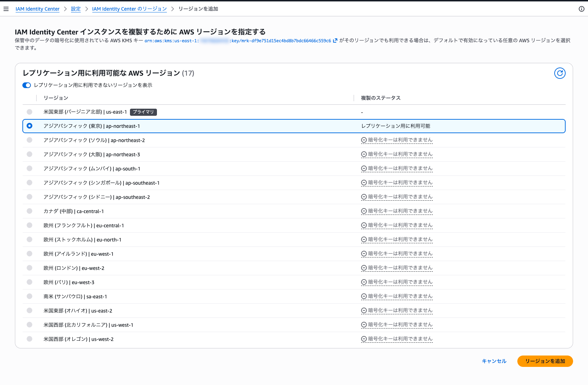Show key-unavailable status for eu-west-3

tap(397, 282)
